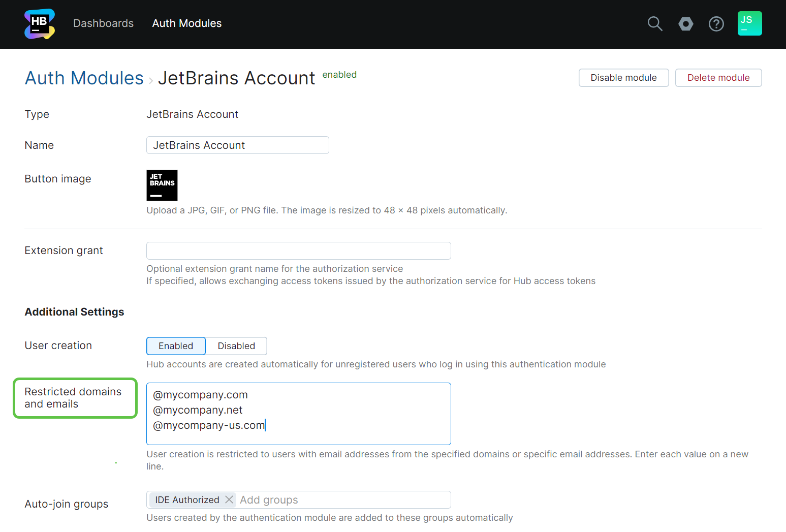The width and height of the screenshot is (786, 532).
Task: Click the Auth Modules breadcrumb link
Action: tap(84, 78)
